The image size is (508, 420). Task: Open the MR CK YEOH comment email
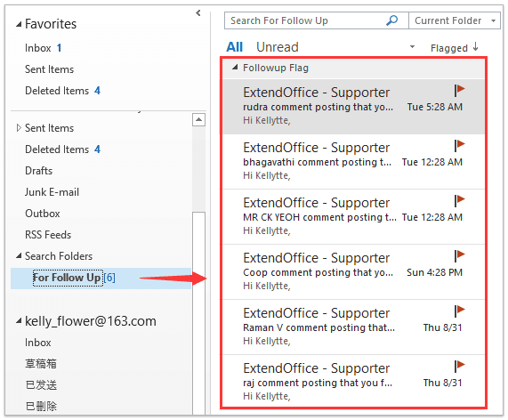point(353,217)
